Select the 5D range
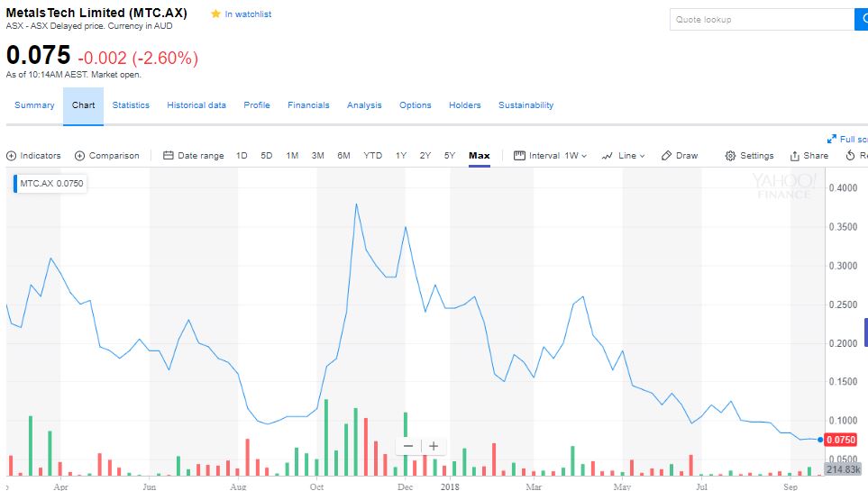This screenshot has width=868, height=491. (266, 156)
